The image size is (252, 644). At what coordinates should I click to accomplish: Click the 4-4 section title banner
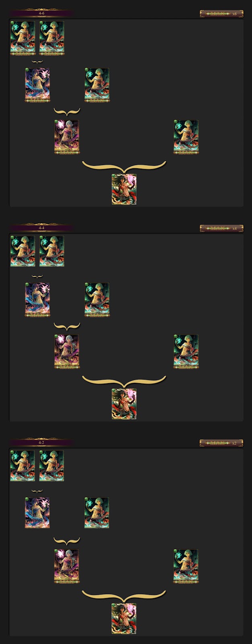point(41,228)
